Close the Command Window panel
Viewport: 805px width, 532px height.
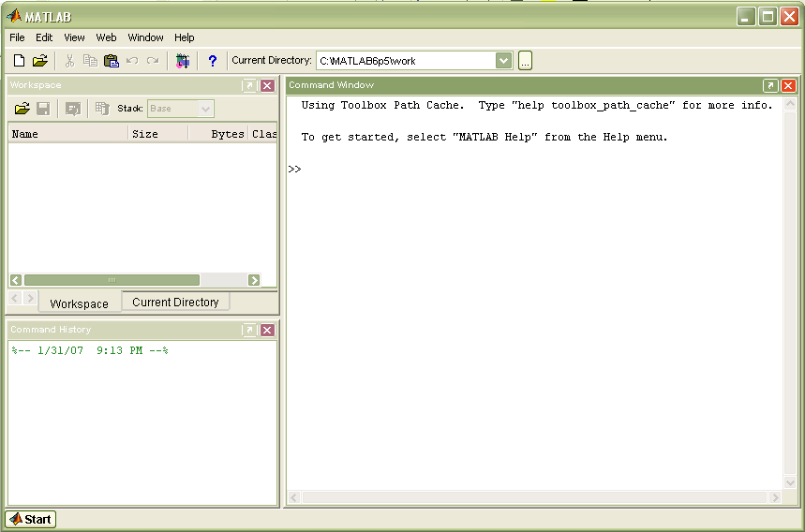coord(788,85)
